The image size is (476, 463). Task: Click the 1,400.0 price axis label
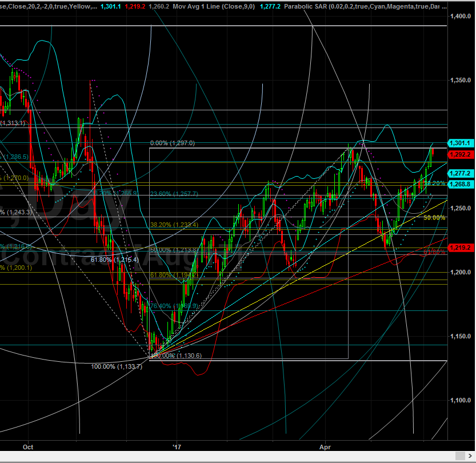[461, 17]
